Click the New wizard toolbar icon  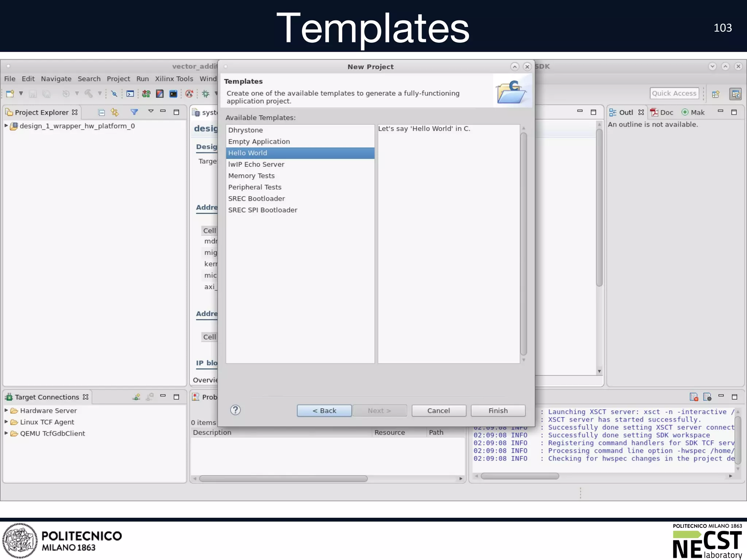coord(10,94)
